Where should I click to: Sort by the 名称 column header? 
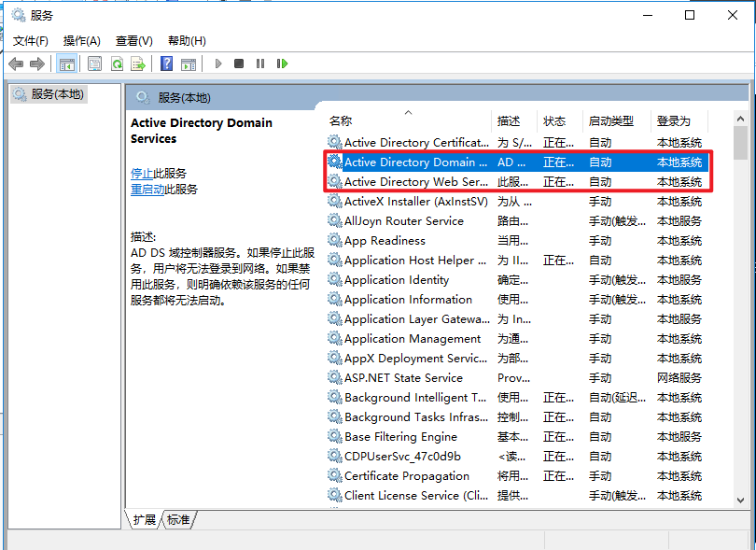(x=341, y=121)
